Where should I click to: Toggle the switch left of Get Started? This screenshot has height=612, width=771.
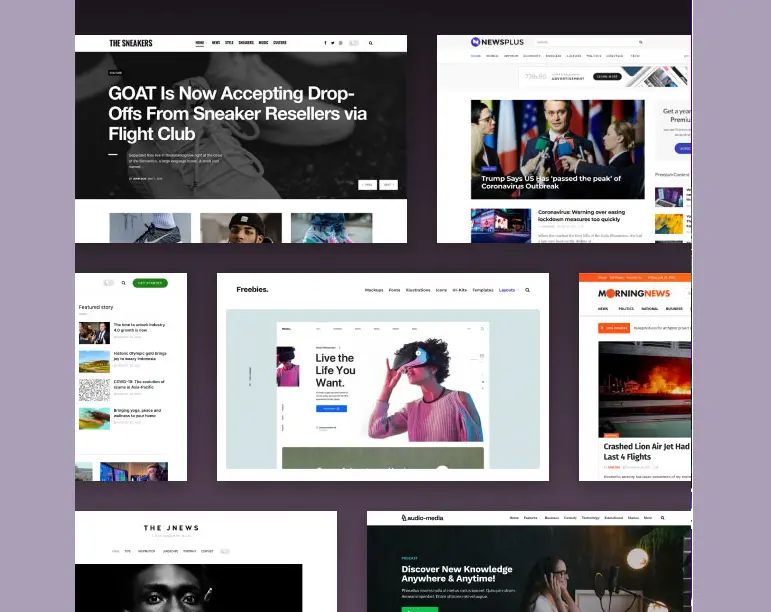tap(109, 283)
